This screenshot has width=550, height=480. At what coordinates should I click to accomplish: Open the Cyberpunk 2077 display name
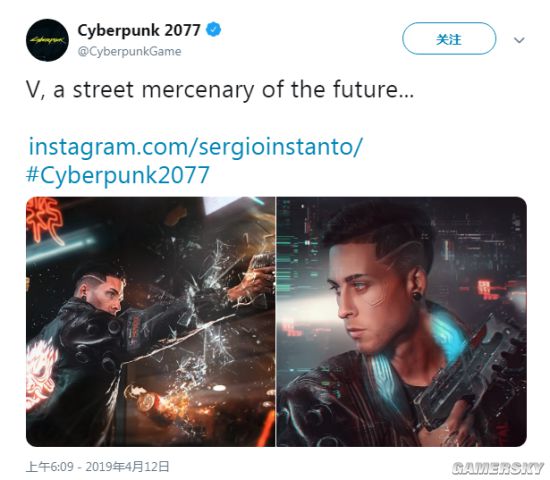(139, 30)
